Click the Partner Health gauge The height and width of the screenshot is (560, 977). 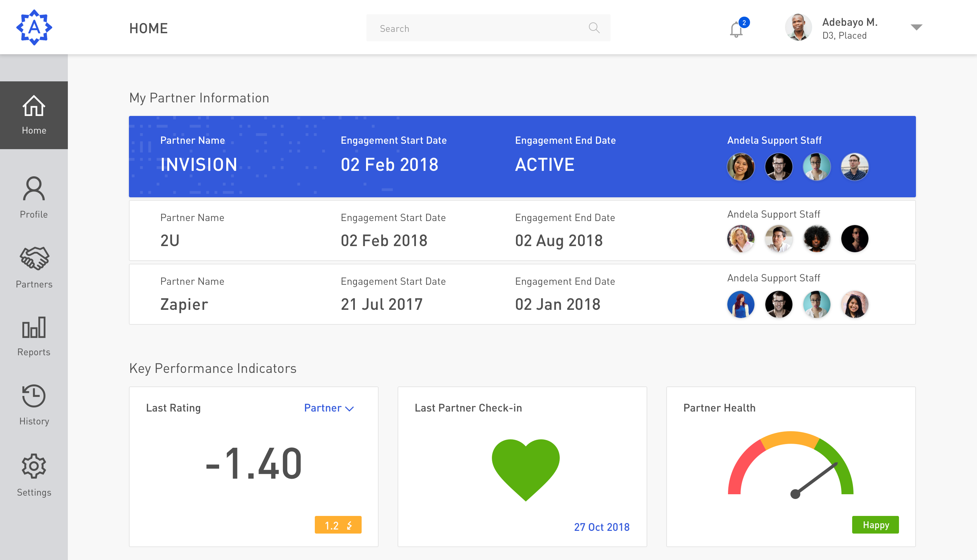click(790, 465)
